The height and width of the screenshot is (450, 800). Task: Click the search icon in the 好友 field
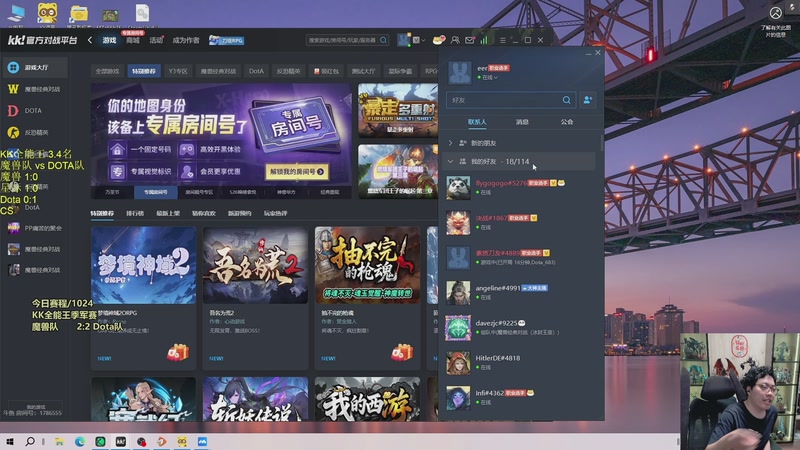coord(566,100)
